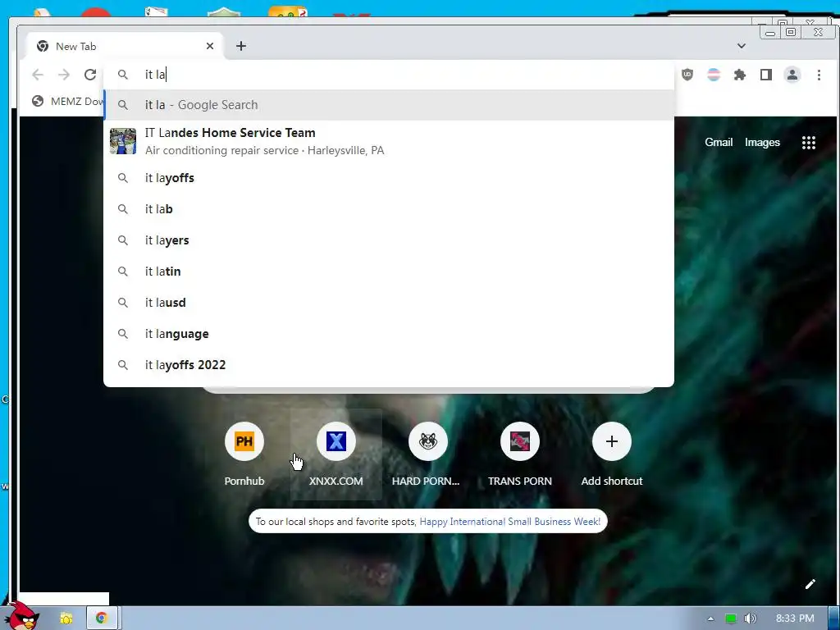Screen dimensions: 840x630
Task: Click the browser forward arrow
Action: pyautogui.click(x=64, y=75)
